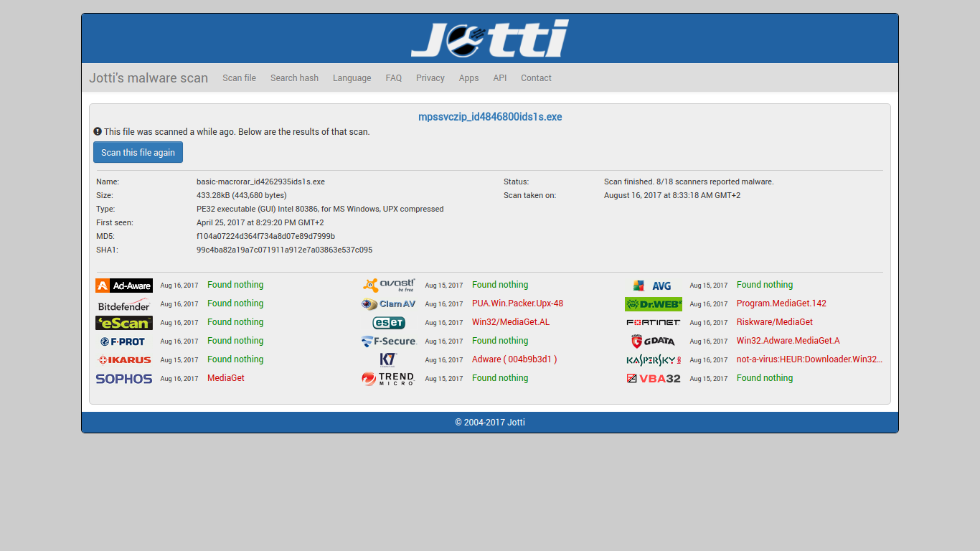Click the G DATA scanner logo
The image size is (980, 551).
pyautogui.click(x=654, y=342)
